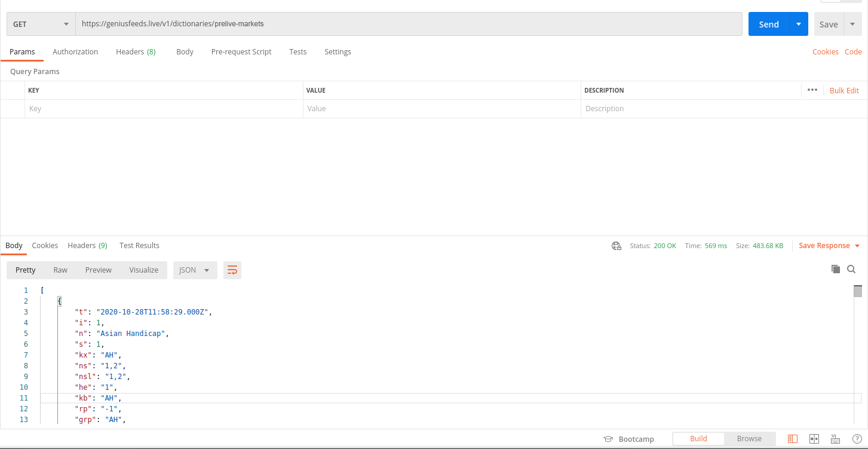This screenshot has height=449, width=868.
Task: Toggle line wrapping in the response viewer
Action: coord(232,270)
